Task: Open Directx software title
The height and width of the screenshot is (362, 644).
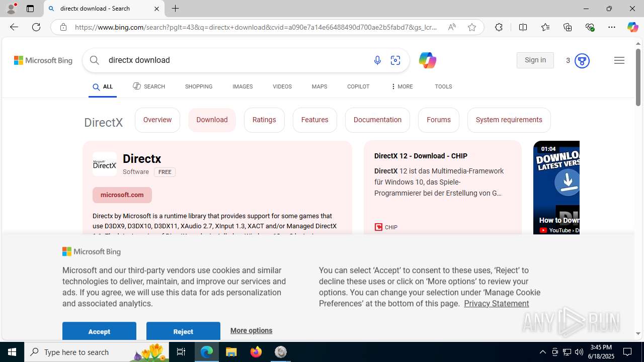Action: point(142,159)
